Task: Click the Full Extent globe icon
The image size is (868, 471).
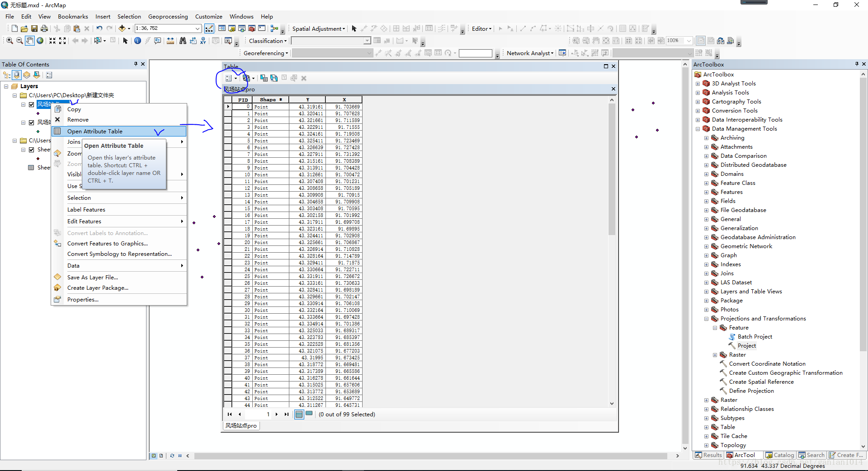Action: coord(40,41)
